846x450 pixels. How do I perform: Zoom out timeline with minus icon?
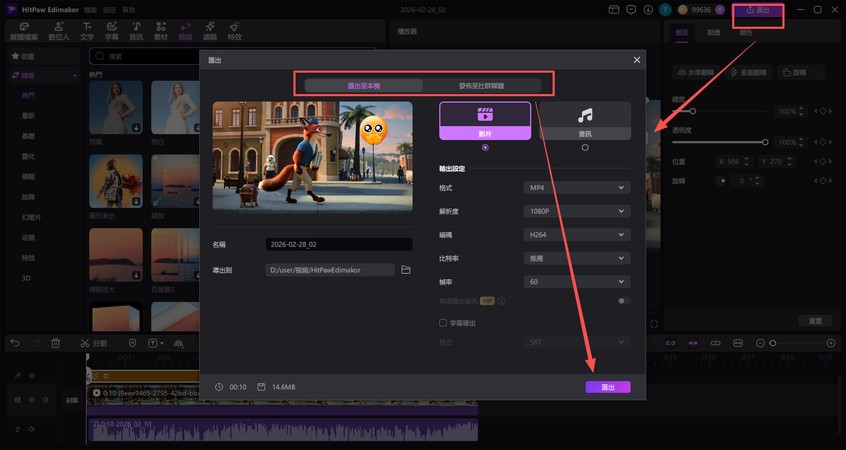click(x=760, y=343)
